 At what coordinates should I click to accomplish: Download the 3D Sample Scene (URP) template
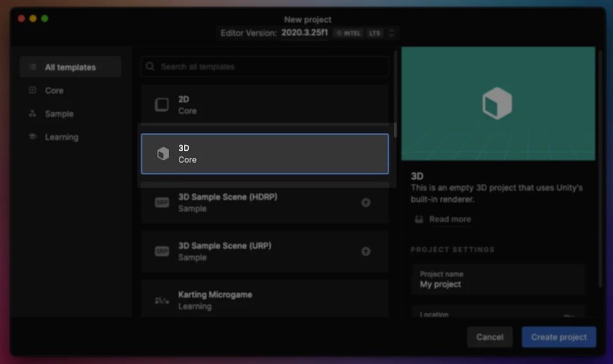pos(365,252)
